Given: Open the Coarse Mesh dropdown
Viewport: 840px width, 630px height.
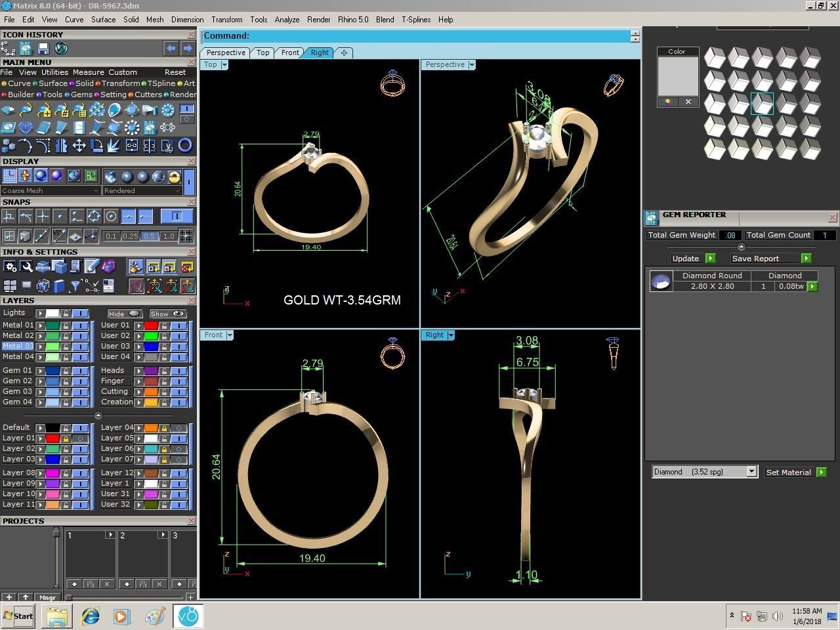Looking at the screenshot, I should pyautogui.click(x=51, y=190).
